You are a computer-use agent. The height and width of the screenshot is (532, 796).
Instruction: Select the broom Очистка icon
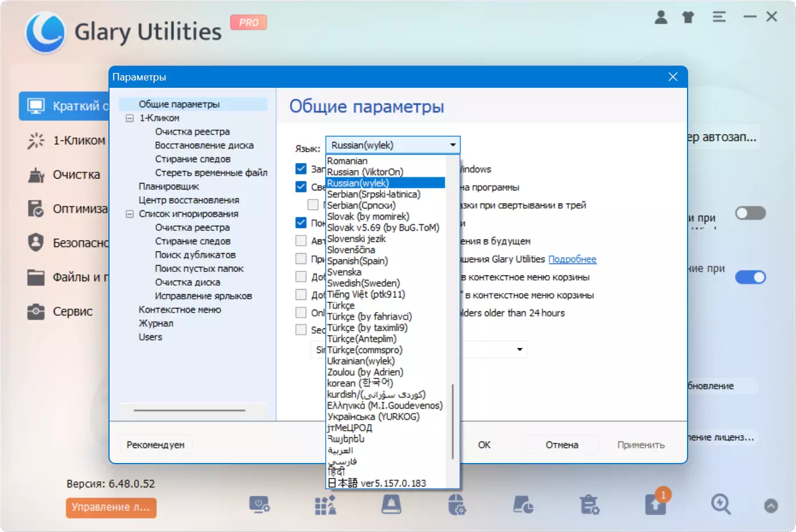(36, 174)
